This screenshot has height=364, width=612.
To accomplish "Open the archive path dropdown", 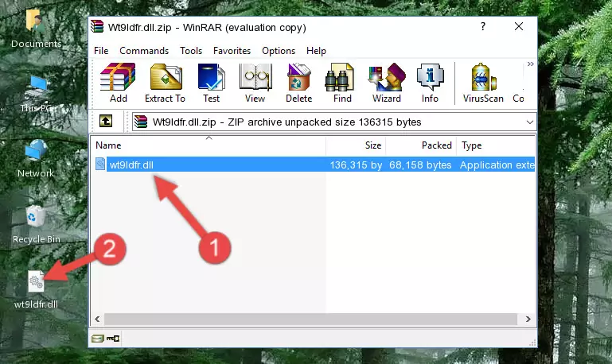I will point(530,122).
